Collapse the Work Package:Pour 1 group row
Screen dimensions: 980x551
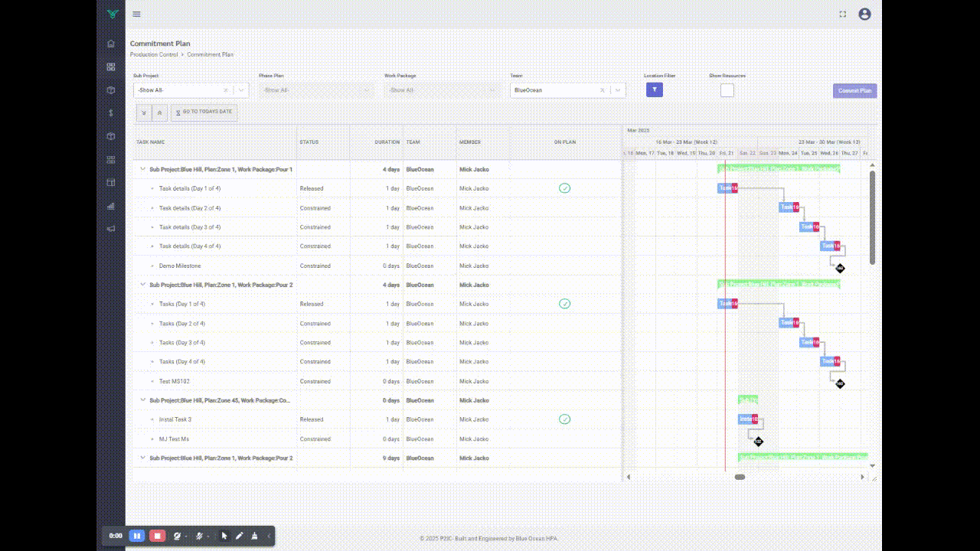(x=142, y=169)
